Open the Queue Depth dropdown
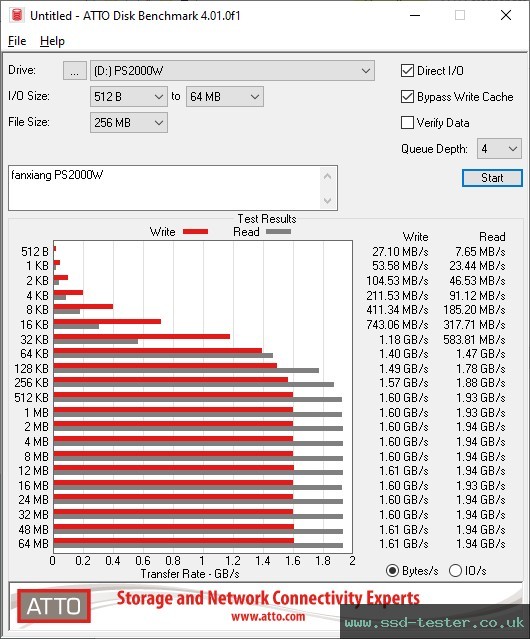Image resolution: width=530 pixels, height=639 pixels. pyautogui.click(x=499, y=149)
